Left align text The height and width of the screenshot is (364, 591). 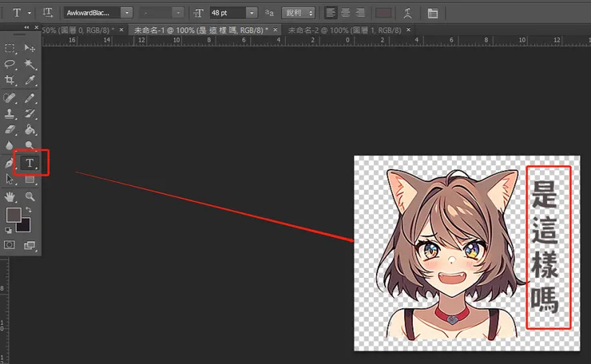click(331, 13)
